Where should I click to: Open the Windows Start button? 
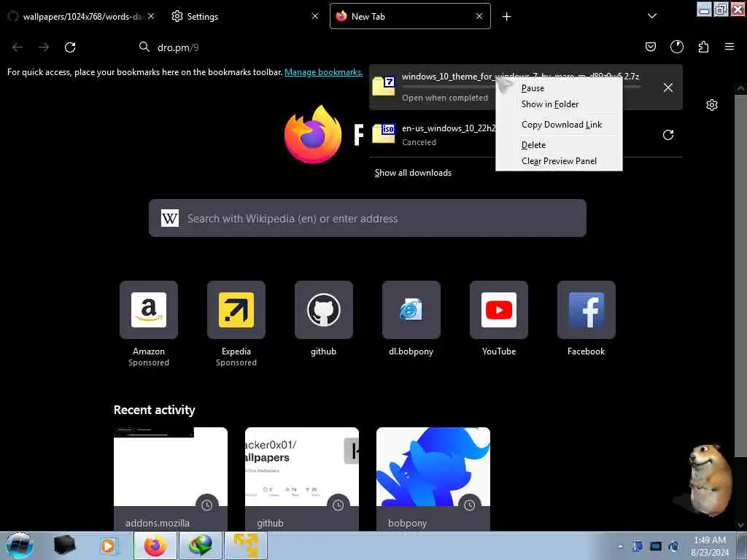pos(20,545)
